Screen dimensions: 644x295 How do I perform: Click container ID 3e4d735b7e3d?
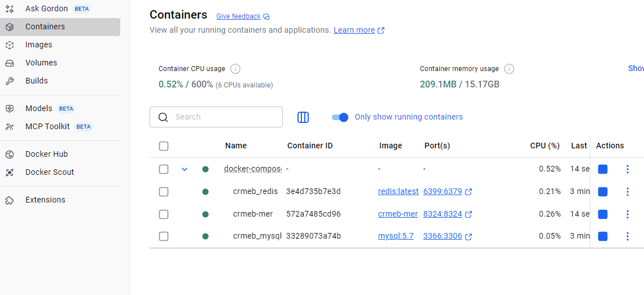[313, 191]
